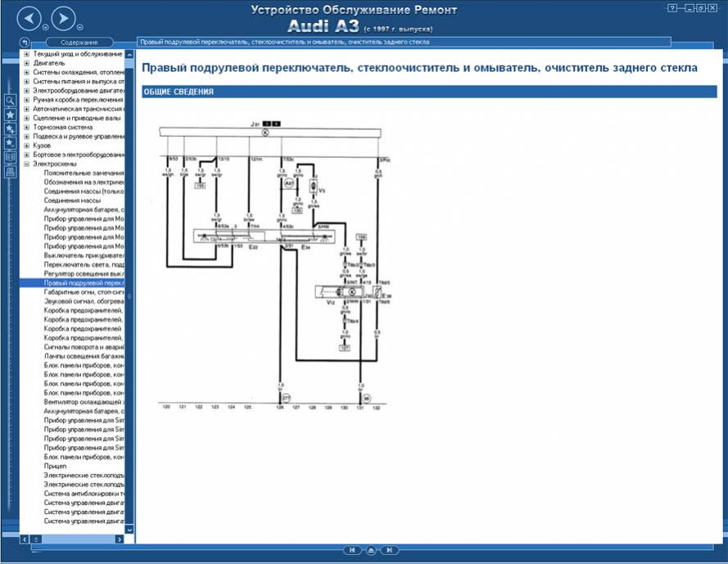Open the search magnifier tool in sidebar
Screen dimensions: 728x564
10,100
